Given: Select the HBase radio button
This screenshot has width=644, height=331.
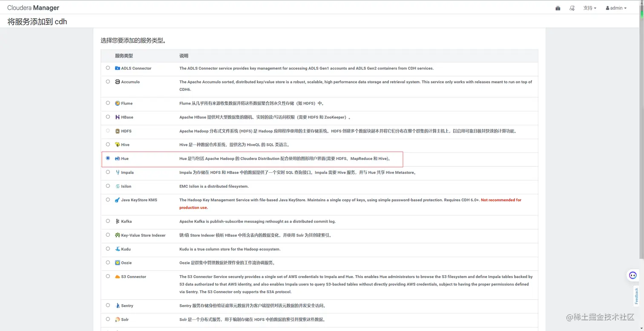Looking at the screenshot, I should (x=108, y=116).
